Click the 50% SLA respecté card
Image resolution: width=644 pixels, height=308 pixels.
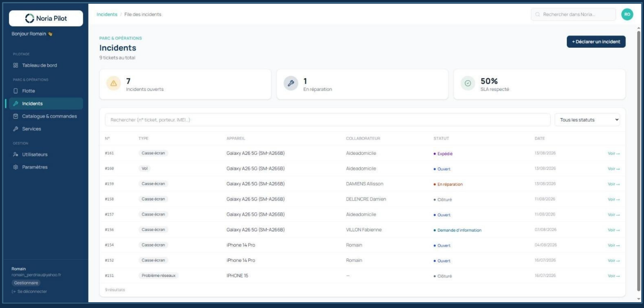539,84
